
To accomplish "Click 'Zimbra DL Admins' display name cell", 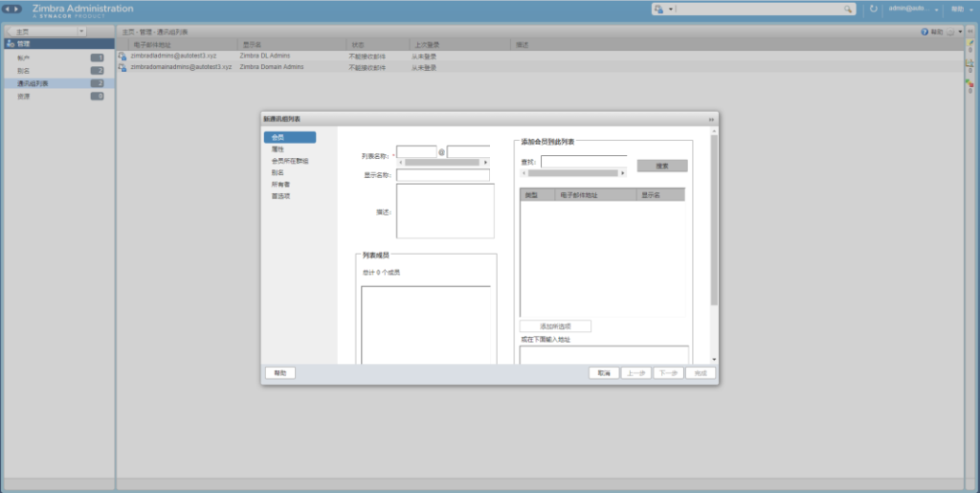I will (x=265, y=56).
